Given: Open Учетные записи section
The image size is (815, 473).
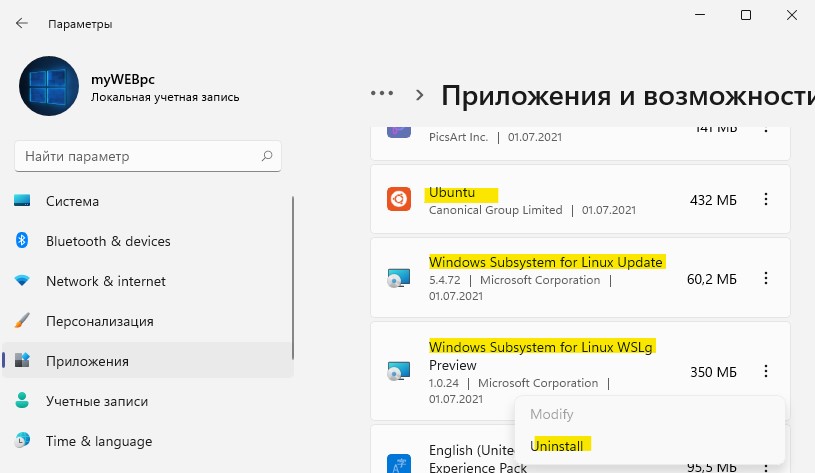Looking at the screenshot, I should tap(148, 401).
